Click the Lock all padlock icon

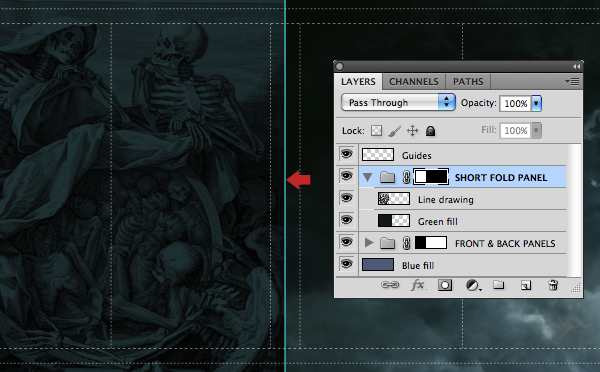click(430, 131)
